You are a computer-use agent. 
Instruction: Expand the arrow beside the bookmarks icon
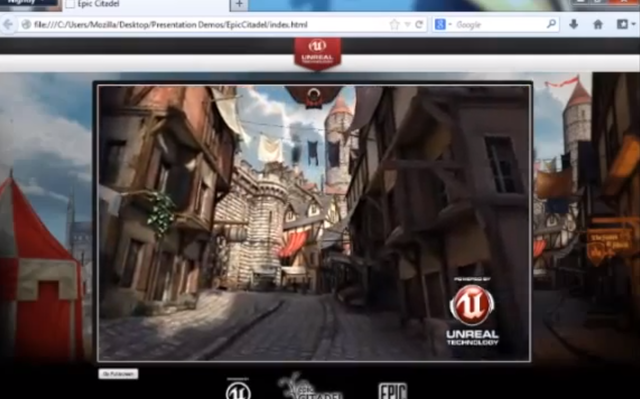[x=633, y=24]
